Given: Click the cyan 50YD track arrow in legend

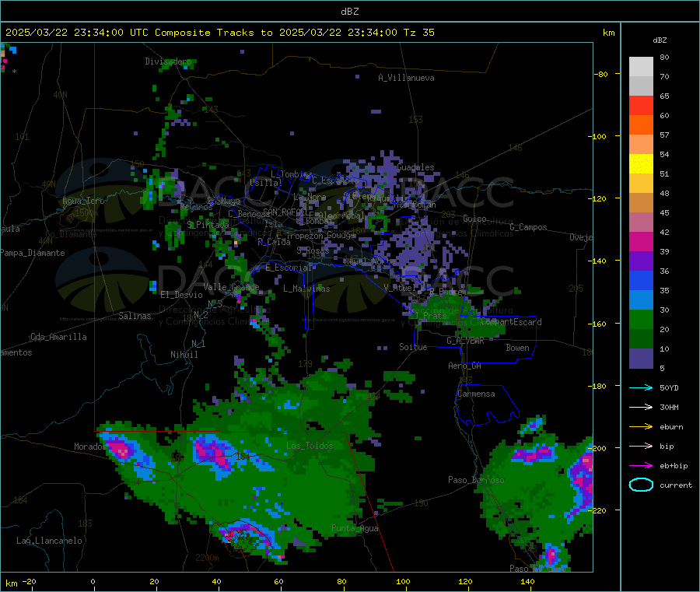Looking at the screenshot, I should tap(641, 387).
